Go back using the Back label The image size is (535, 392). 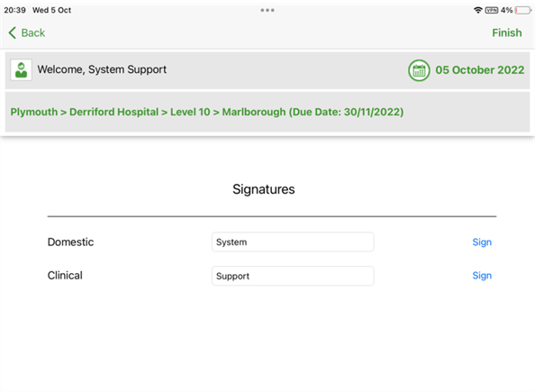pos(33,32)
